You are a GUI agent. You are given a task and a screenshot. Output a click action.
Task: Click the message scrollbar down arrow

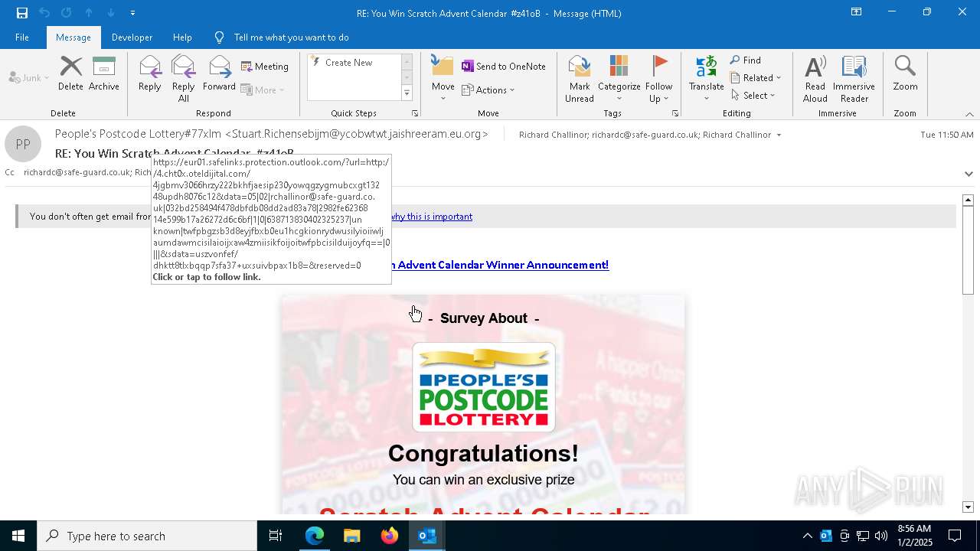click(968, 507)
